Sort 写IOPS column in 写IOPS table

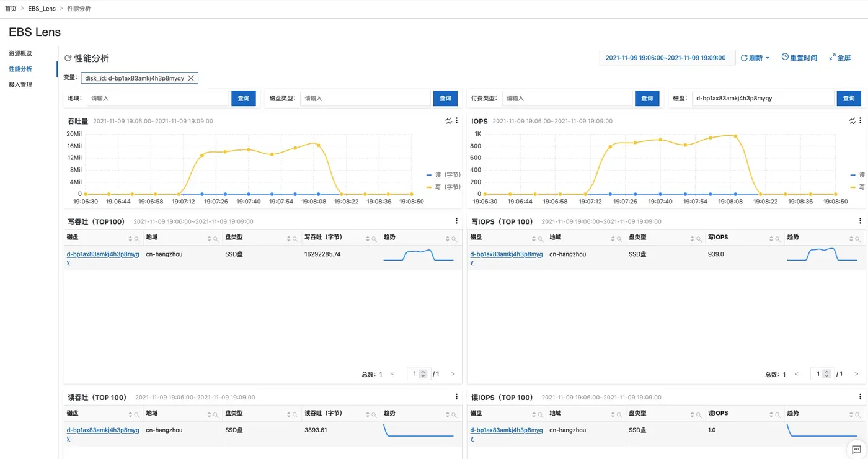tap(772, 239)
